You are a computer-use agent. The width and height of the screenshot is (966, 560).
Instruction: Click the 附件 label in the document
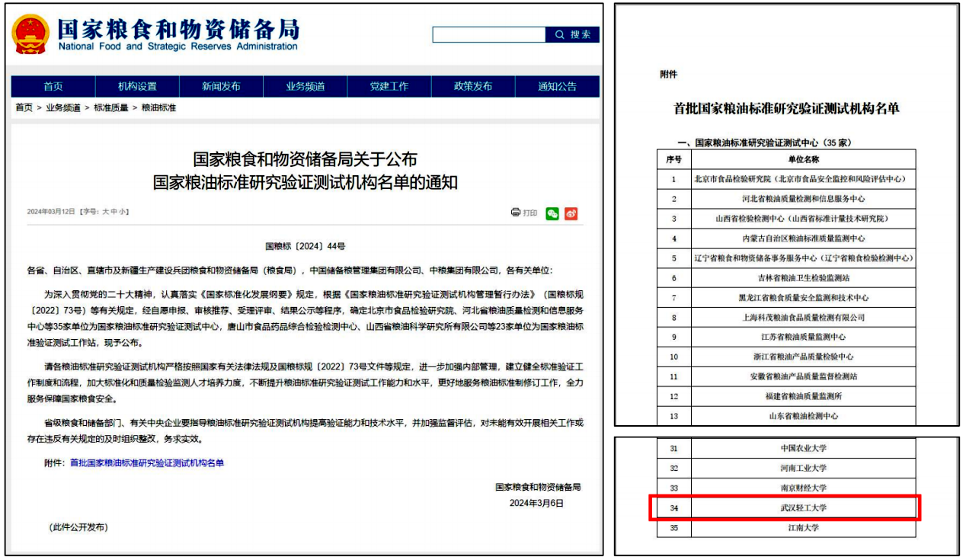[x=668, y=75]
